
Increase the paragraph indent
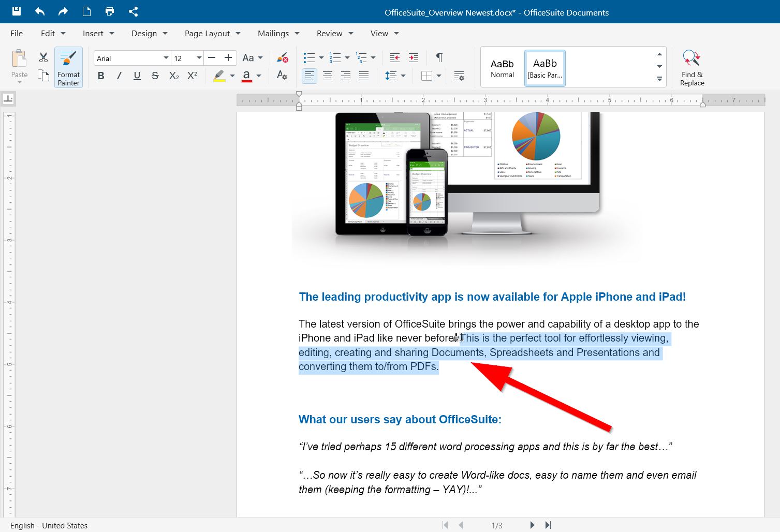[x=414, y=57]
